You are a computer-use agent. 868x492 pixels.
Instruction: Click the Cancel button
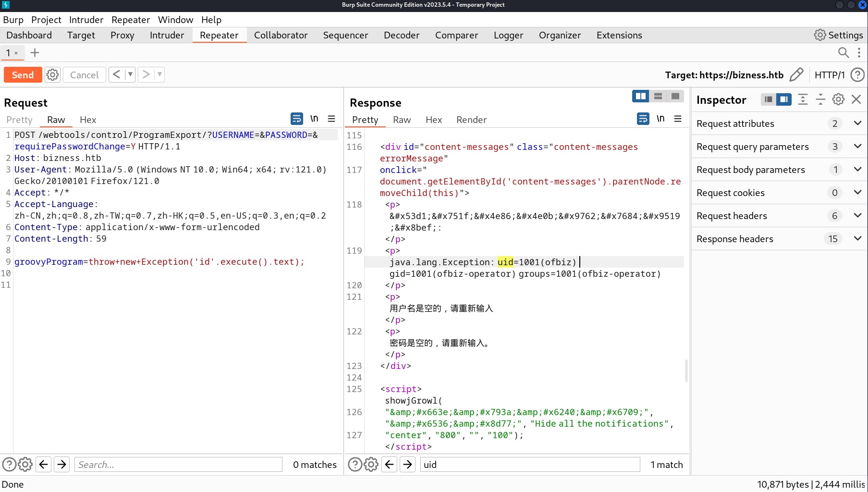pyautogui.click(x=84, y=75)
